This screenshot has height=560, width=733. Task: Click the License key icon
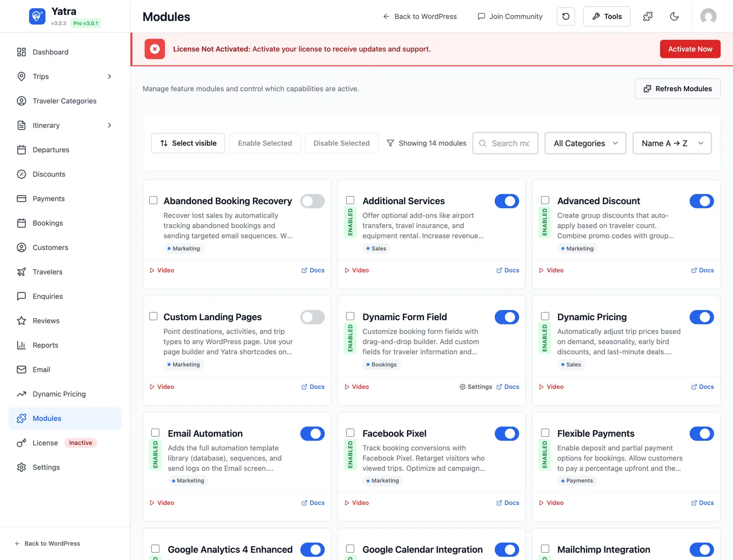click(21, 443)
